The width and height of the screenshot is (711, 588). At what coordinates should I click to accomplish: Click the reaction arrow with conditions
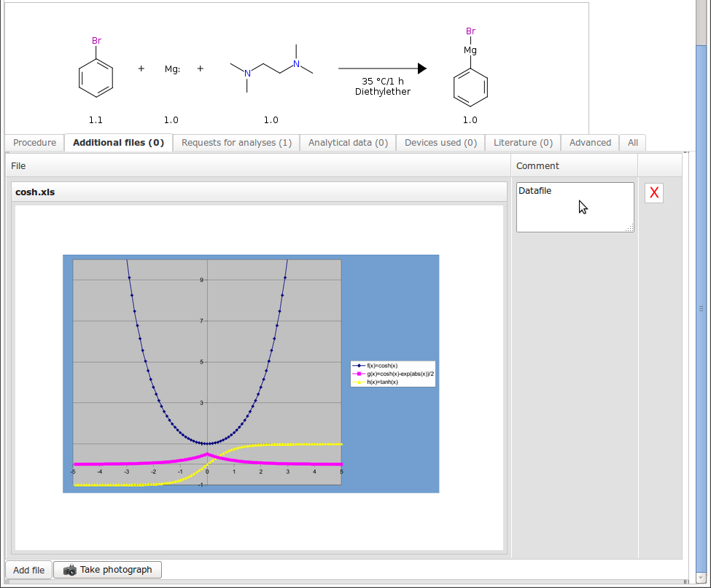tap(382, 69)
